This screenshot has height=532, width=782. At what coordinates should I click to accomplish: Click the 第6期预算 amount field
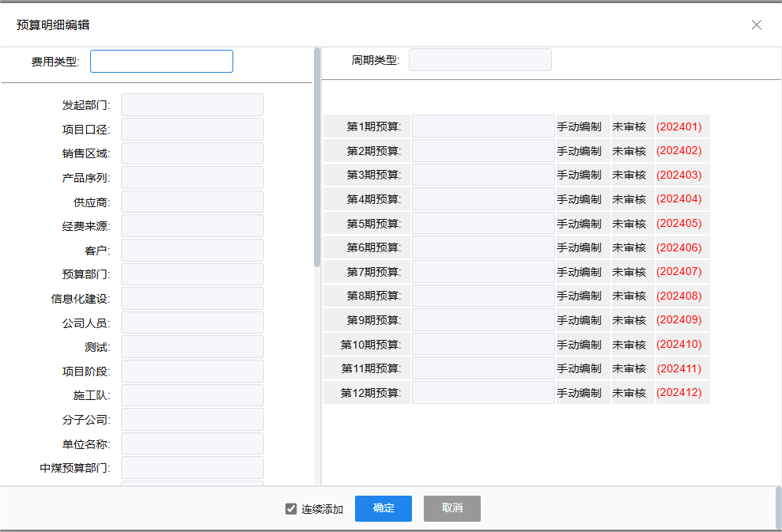click(482, 247)
